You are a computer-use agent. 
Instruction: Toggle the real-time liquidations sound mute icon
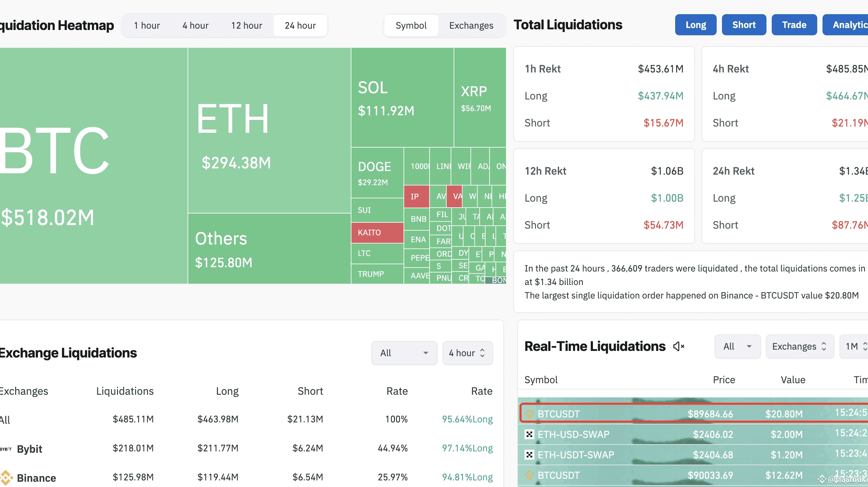click(x=678, y=346)
